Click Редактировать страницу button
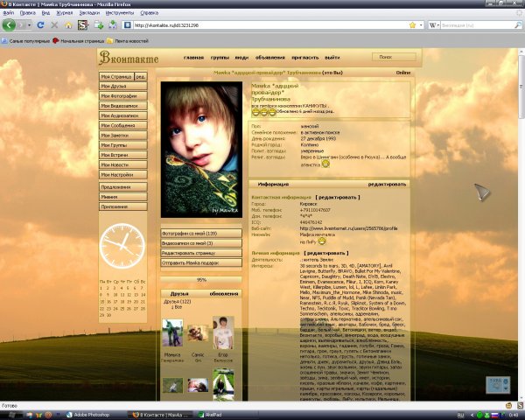Screen dimensions: 525x420 [x=201, y=253]
